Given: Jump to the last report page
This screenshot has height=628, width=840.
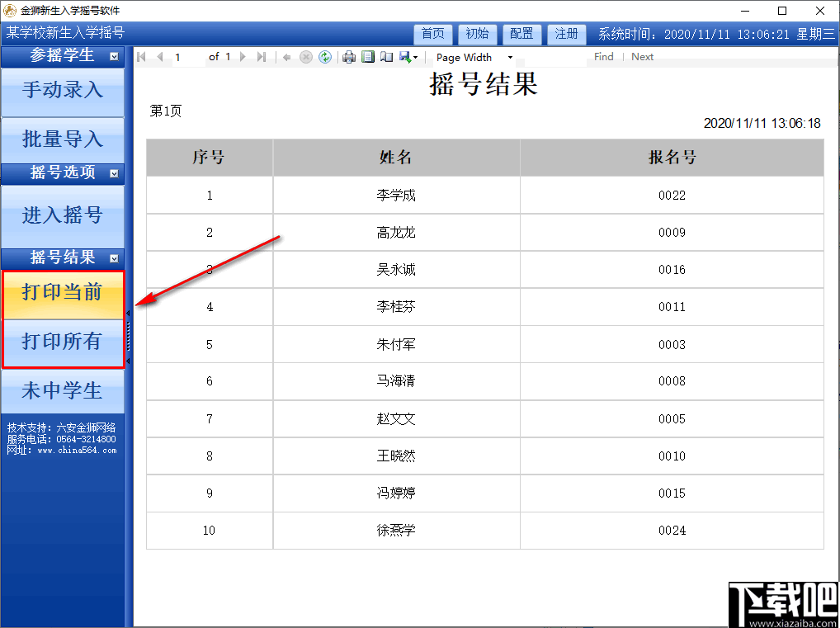Looking at the screenshot, I should coord(263,57).
